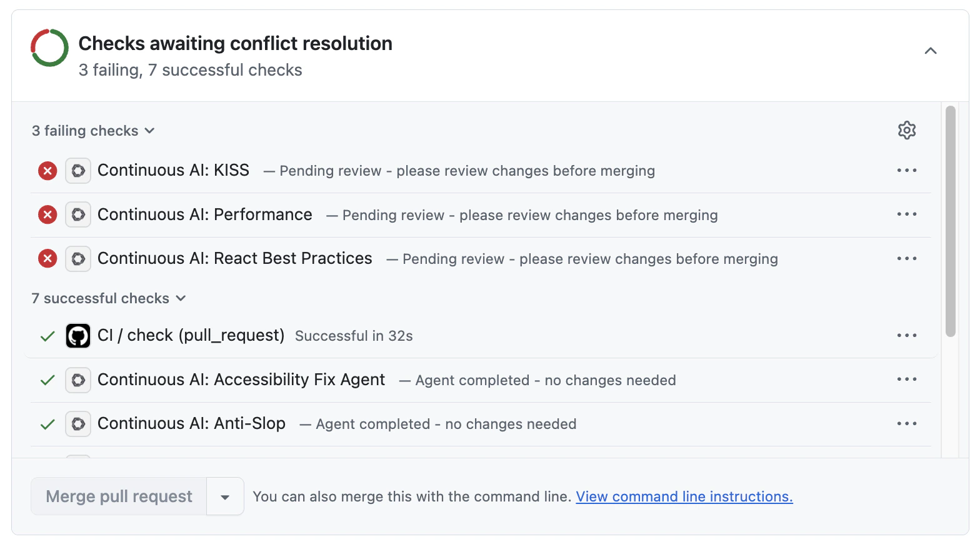980x544 pixels.
Task: Open the merge options dropdown arrow
Action: [225, 496]
